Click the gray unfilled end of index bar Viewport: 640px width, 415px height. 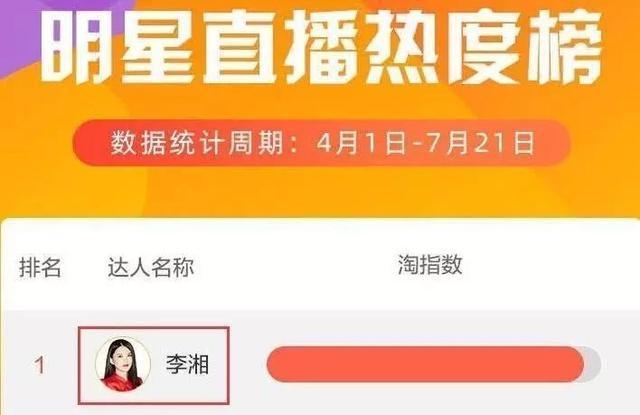[593, 364]
